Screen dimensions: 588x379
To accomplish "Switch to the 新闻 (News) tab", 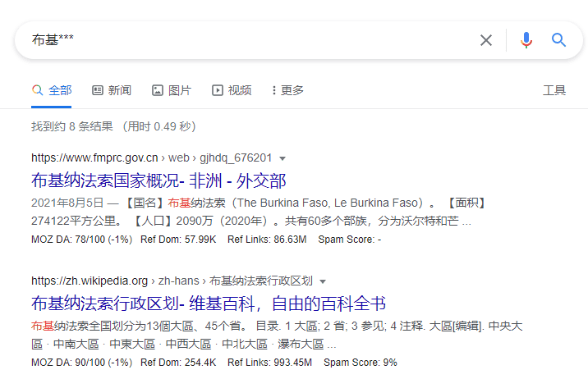I will (112, 90).
